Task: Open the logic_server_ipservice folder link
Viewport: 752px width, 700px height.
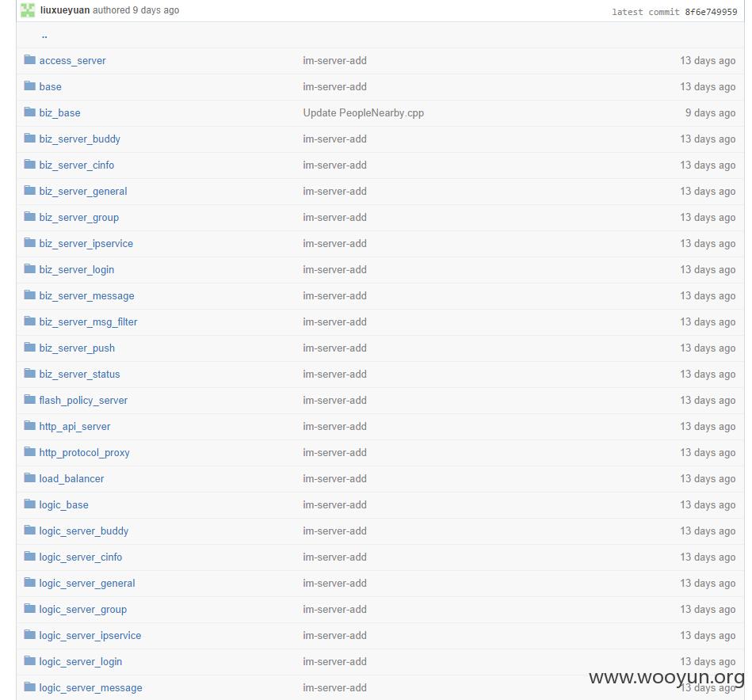Action: tap(90, 635)
